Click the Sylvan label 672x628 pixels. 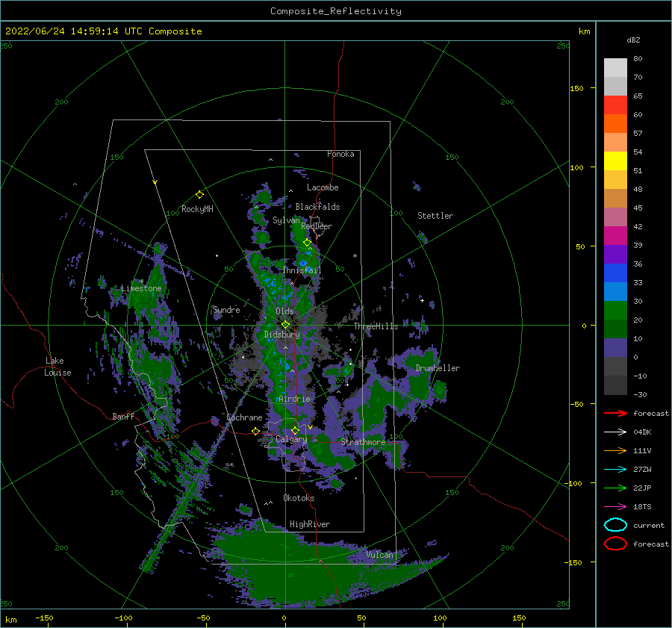pos(286,220)
